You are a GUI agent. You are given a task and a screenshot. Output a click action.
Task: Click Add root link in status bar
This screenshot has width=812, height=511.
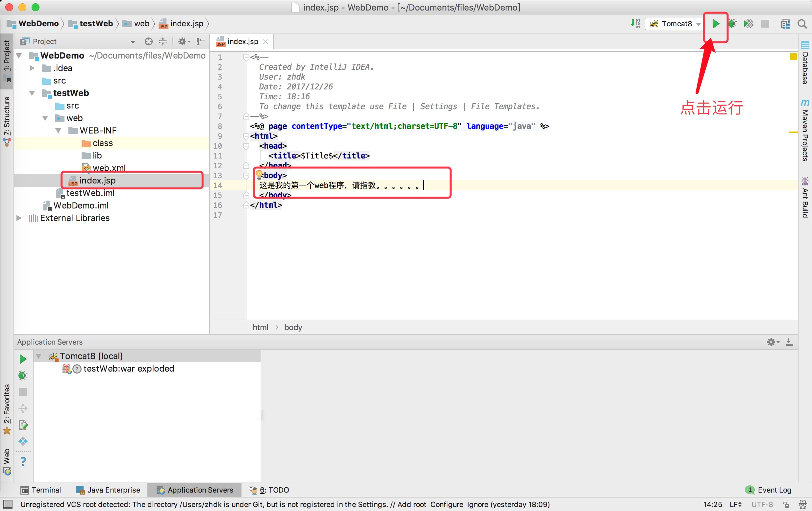[x=412, y=505]
